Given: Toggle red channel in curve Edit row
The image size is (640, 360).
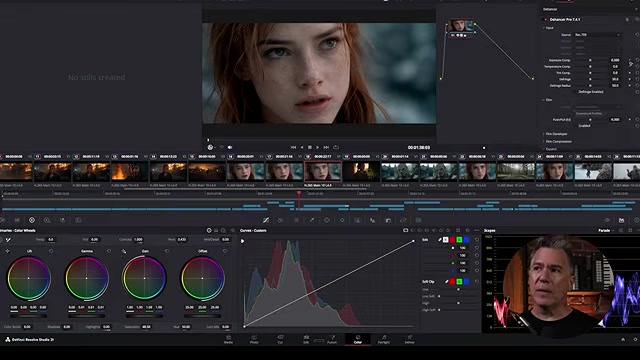Looking at the screenshot, I should [452, 240].
